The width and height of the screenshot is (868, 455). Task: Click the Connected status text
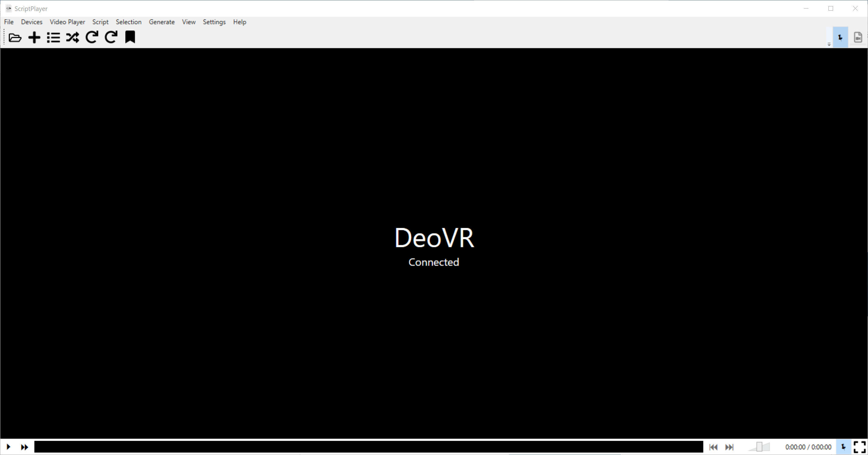click(x=434, y=262)
